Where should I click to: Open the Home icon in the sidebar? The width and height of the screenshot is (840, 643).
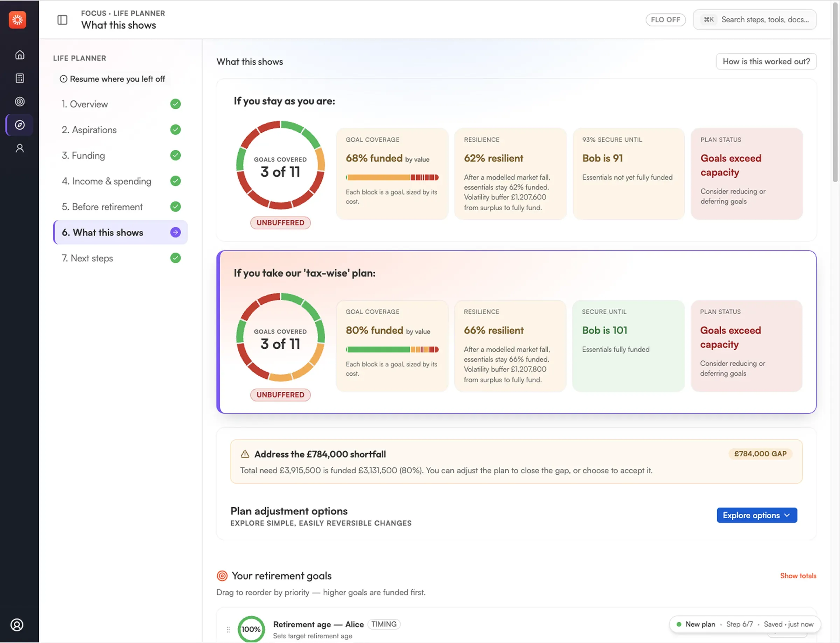point(20,55)
